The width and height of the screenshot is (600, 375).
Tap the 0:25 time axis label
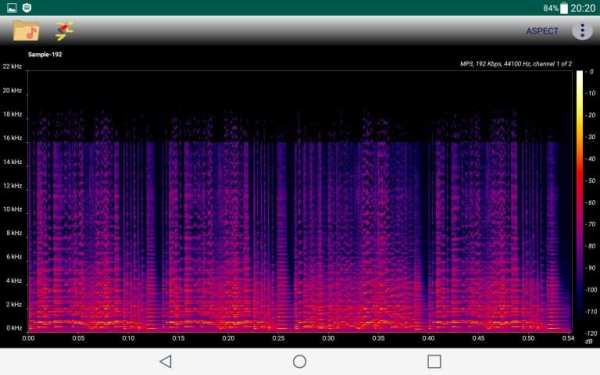[x=278, y=338]
